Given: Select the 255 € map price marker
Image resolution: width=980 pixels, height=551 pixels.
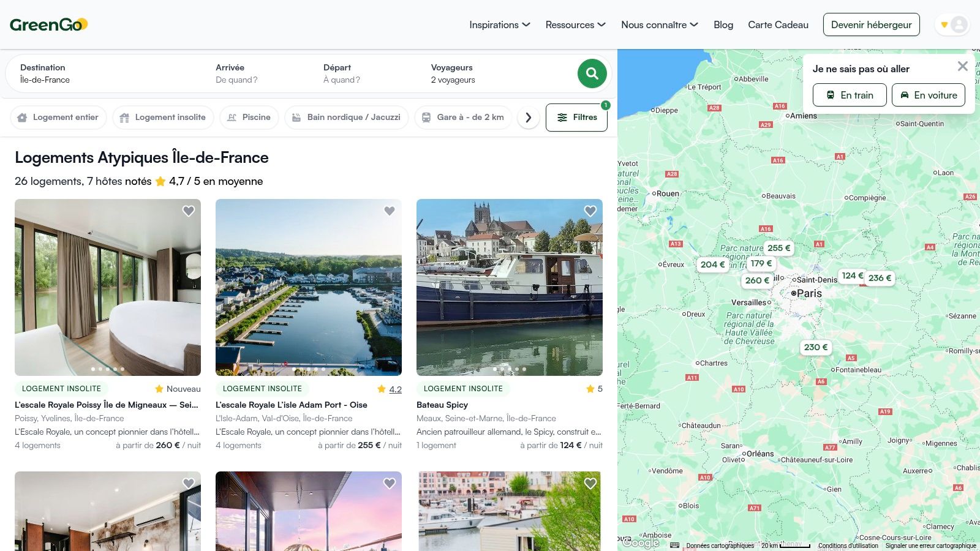Looking at the screenshot, I should tap(779, 248).
